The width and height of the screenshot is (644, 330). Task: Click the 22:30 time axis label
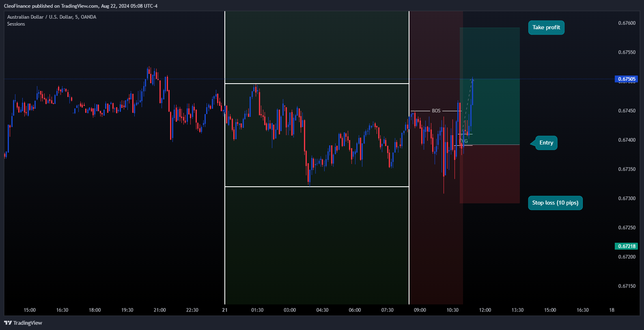tap(192, 310)
